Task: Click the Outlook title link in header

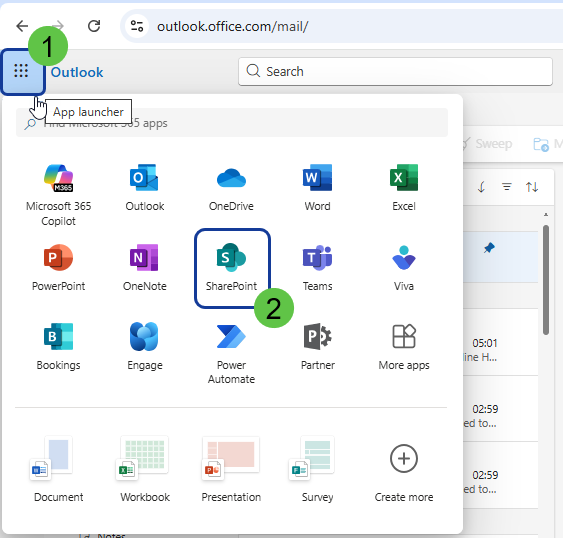Action: click(x=77, y=72)
